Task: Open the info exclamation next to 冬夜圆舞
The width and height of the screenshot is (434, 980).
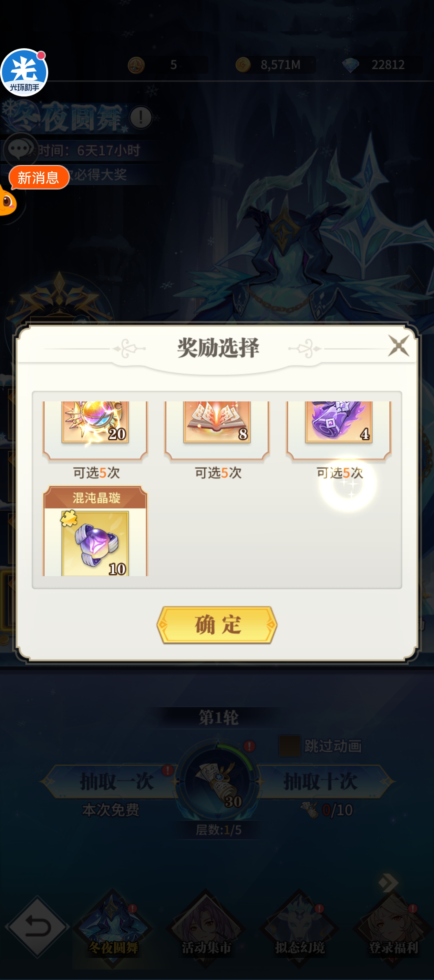Action: coord(141,117)
